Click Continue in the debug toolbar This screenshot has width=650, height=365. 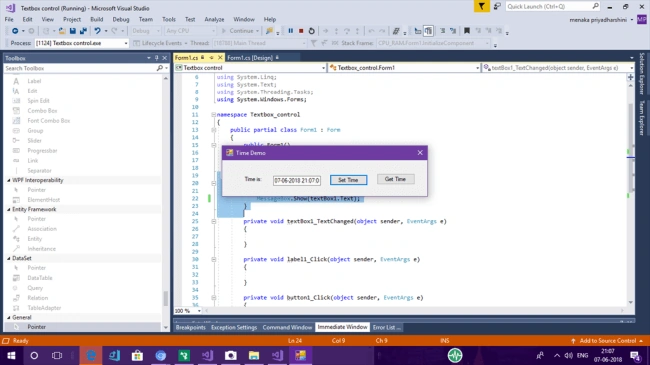click(240, 31)
